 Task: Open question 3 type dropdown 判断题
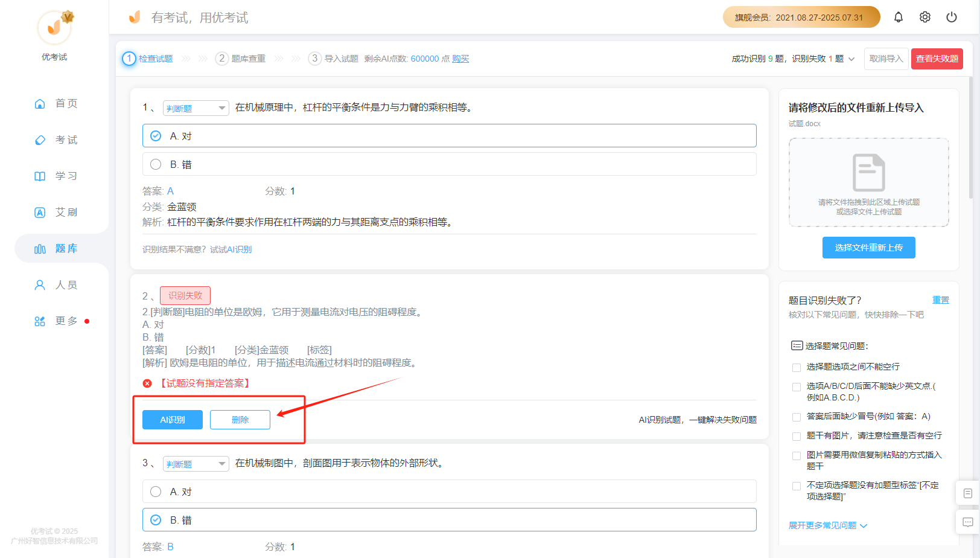pos(196,464)
